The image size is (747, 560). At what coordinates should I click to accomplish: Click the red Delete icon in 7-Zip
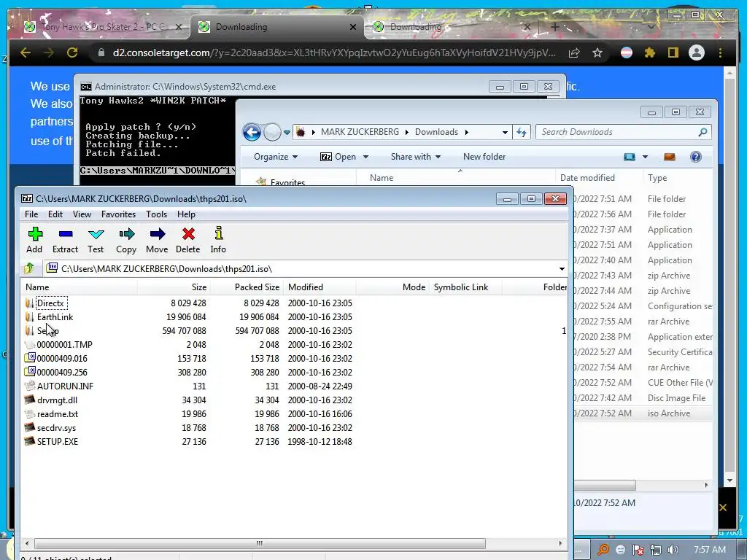[188, 234]
